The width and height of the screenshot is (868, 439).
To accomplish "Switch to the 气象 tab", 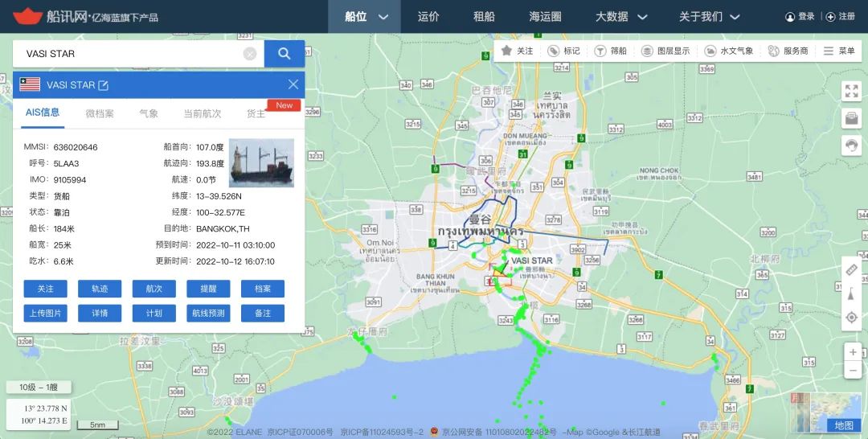I will tap(149, 113).
